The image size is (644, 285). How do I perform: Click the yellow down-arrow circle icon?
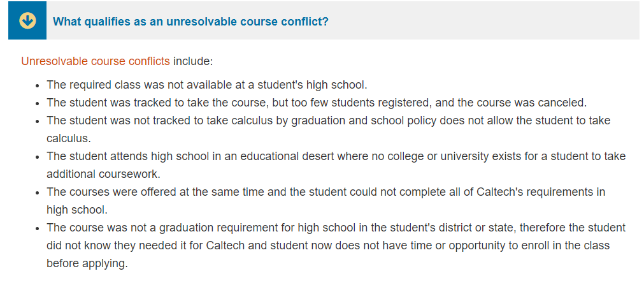pyautogui.click(x=27, y=20)
